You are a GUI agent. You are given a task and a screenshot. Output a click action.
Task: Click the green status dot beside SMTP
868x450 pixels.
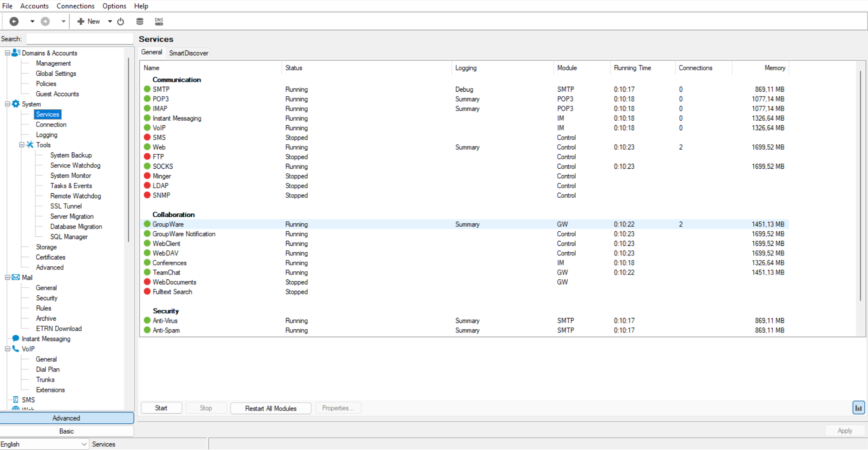pos(147,89)
